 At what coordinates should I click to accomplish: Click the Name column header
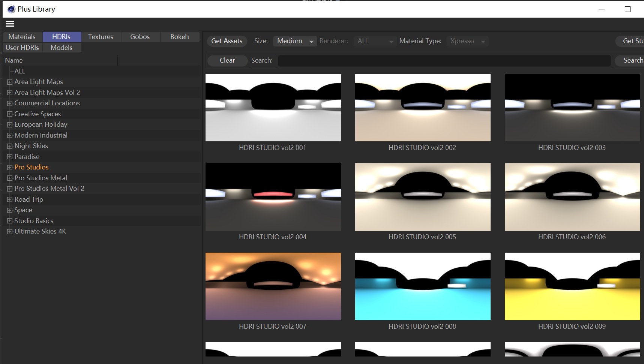pyautogui.click(x=60, y=60)
